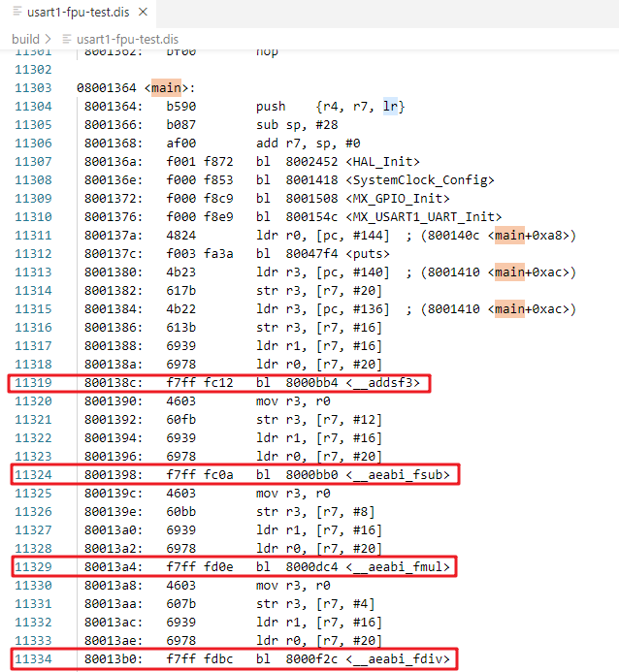619x672 pixels.
Task: Click empty line number 11302 in gutter
Action: tap(33, 70)
